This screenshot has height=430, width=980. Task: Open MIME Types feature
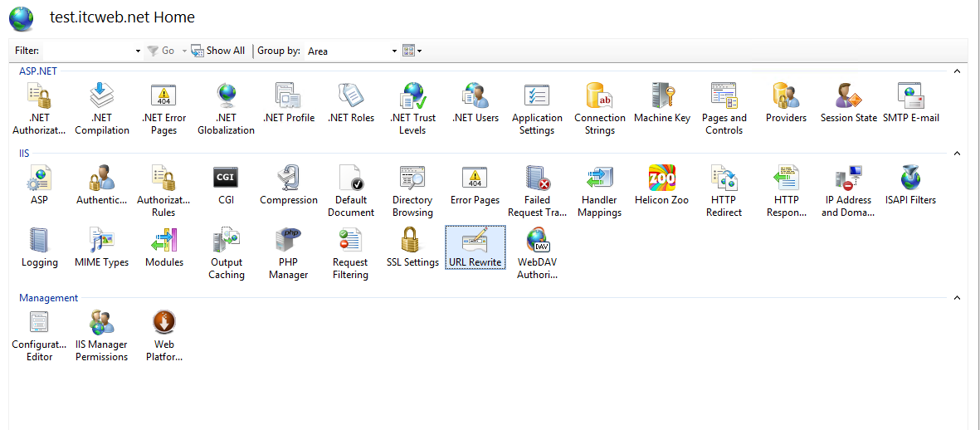[102, 248]
